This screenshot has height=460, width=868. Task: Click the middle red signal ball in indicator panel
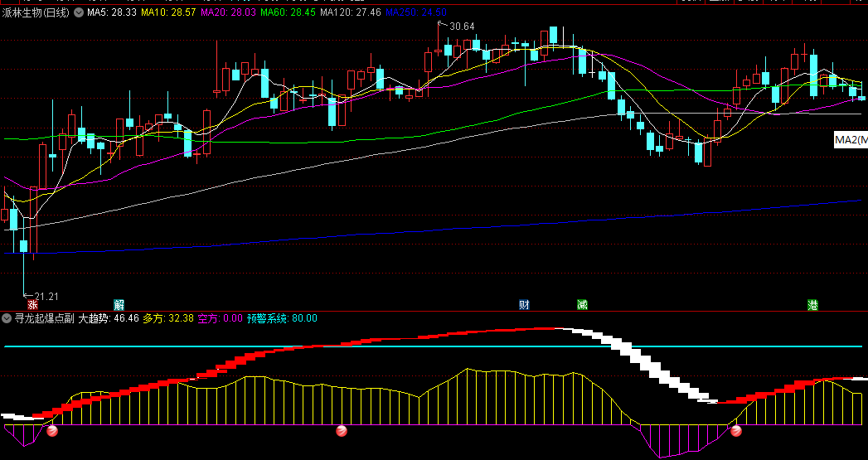tap(342, 431)
